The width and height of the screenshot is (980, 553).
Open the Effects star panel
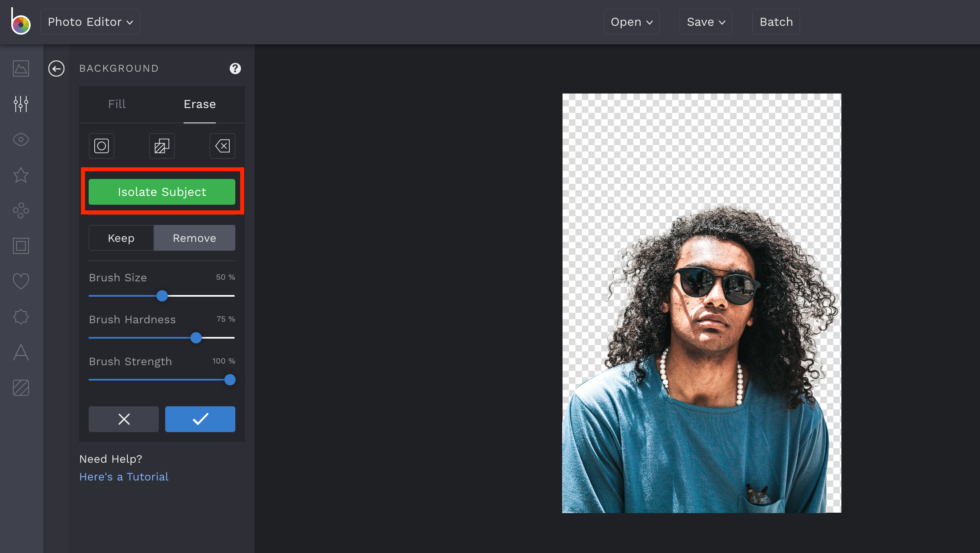(x=21, y=175)
